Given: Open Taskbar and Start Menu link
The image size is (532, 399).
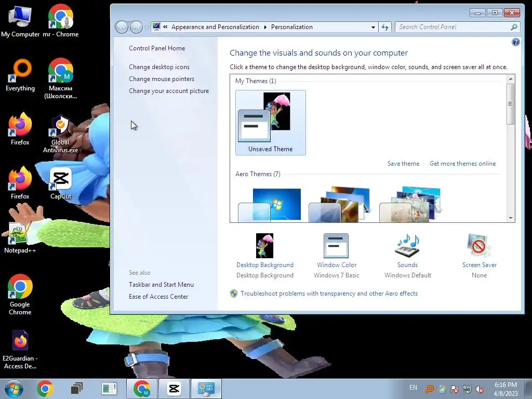Looking at the screenshot, I should [x=161, y=285].
